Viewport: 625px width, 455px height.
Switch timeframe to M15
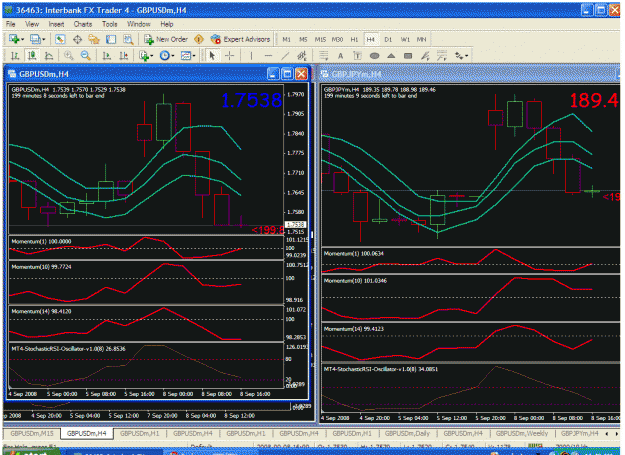pyautogui.click(x=320, y=39)
